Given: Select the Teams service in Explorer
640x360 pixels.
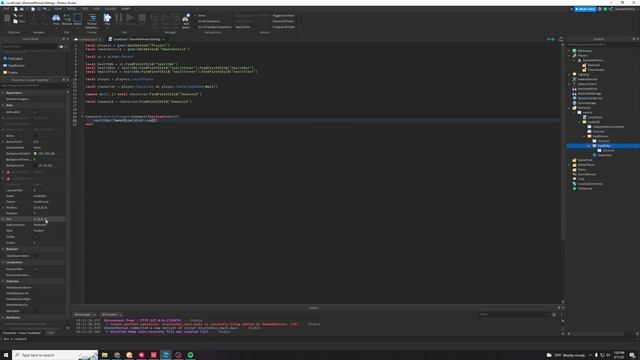Looking at the screenshot, I should 582,169.
